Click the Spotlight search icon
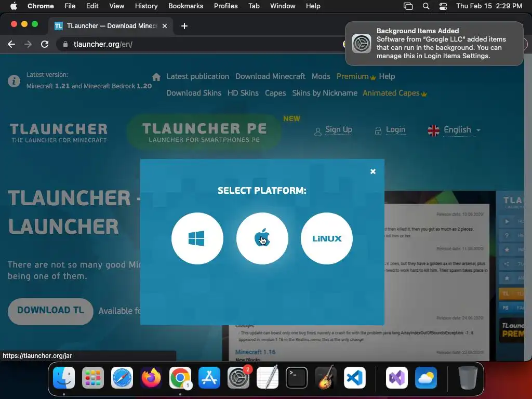532x399 pixels. tap(426, 6)
